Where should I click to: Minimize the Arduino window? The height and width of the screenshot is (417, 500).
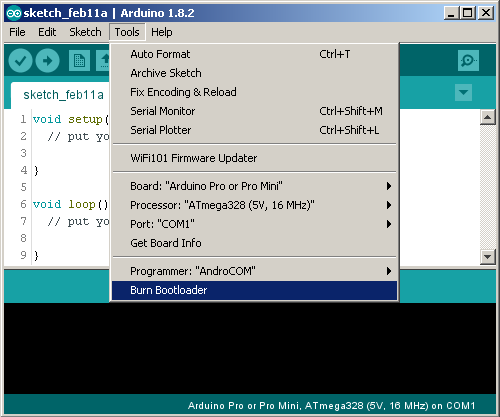452,13
